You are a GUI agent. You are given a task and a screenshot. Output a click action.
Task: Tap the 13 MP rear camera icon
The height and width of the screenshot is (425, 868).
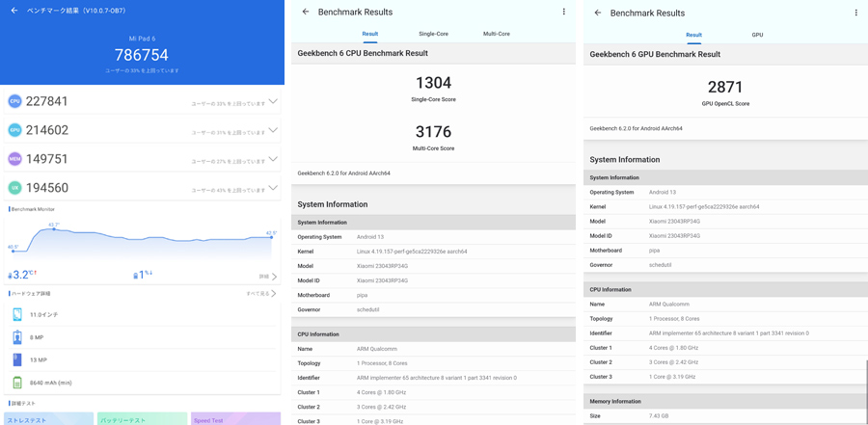point(17,359)
